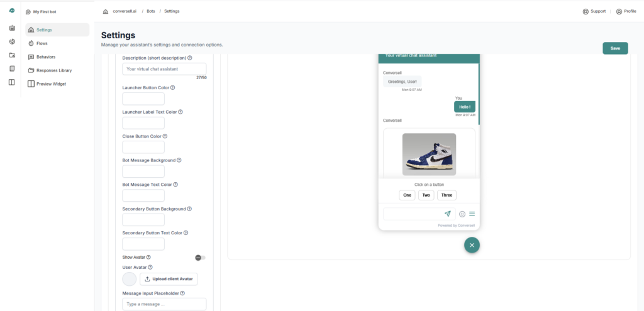
Task: Click the send message paper plane icon
Action: [x=448, y=214]
